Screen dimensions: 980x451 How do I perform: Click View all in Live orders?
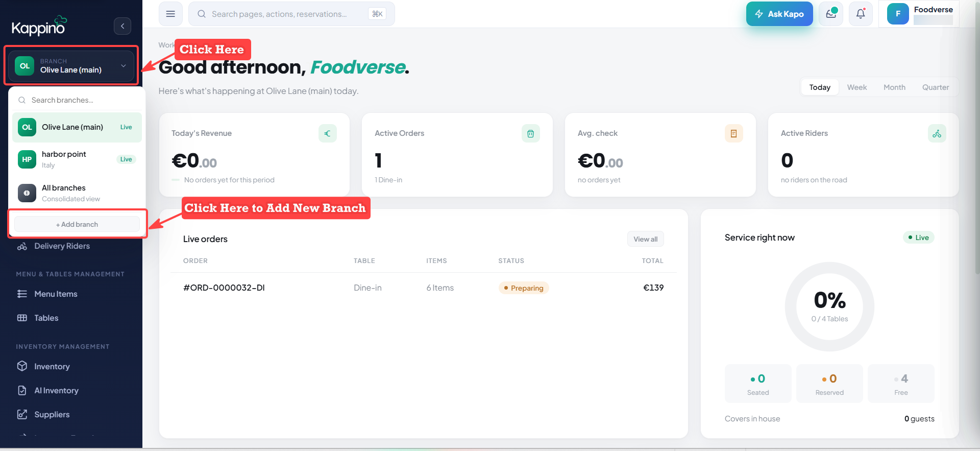click(x=646, y=239)
